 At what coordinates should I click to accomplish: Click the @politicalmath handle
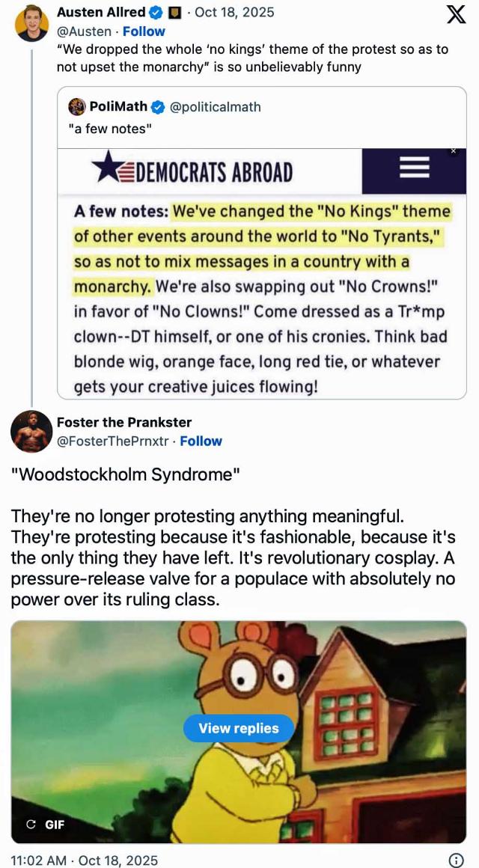[x=216, y=106]
